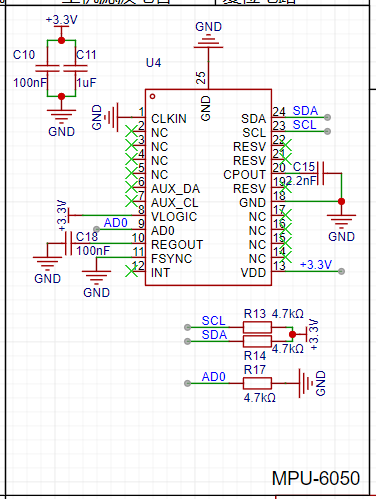The width and height of the screenshot is (376, 499).
Task: Click the MPU-6050 title text
Action: point(316,478)
